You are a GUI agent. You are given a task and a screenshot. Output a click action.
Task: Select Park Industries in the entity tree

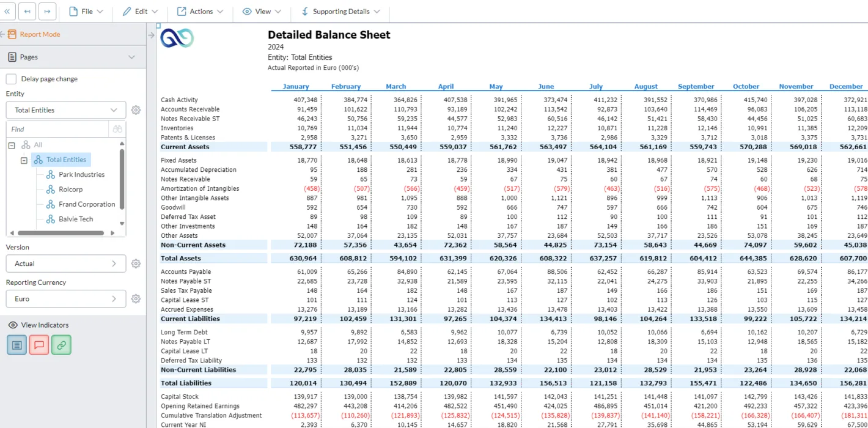[x=81, y=174]
